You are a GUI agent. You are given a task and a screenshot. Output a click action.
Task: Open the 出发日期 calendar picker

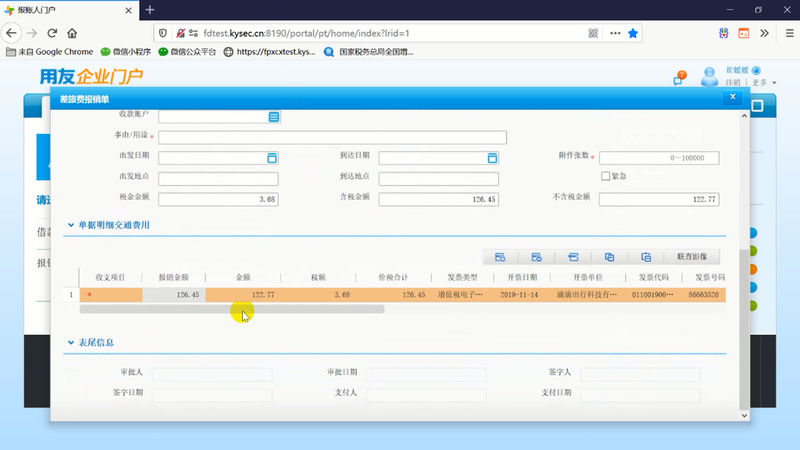point(272,158)
